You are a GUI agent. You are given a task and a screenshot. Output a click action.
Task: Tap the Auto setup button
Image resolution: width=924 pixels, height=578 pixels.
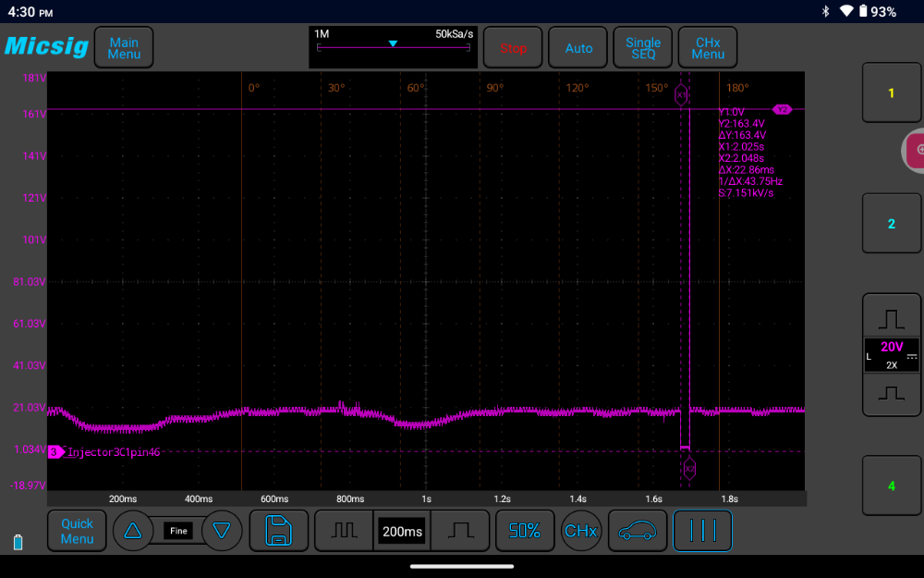click(578, 48)
